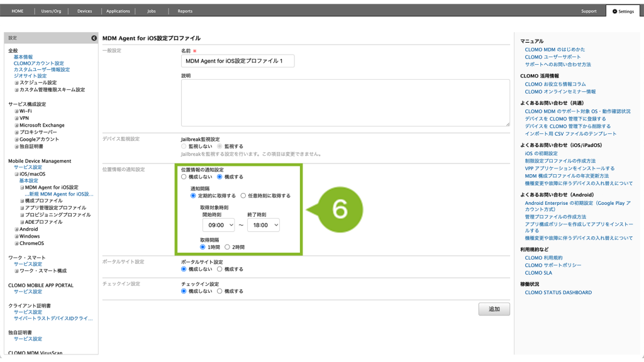Click the 名前 text field
This screenshot has height=362, width=644.
tap(238, 61)
